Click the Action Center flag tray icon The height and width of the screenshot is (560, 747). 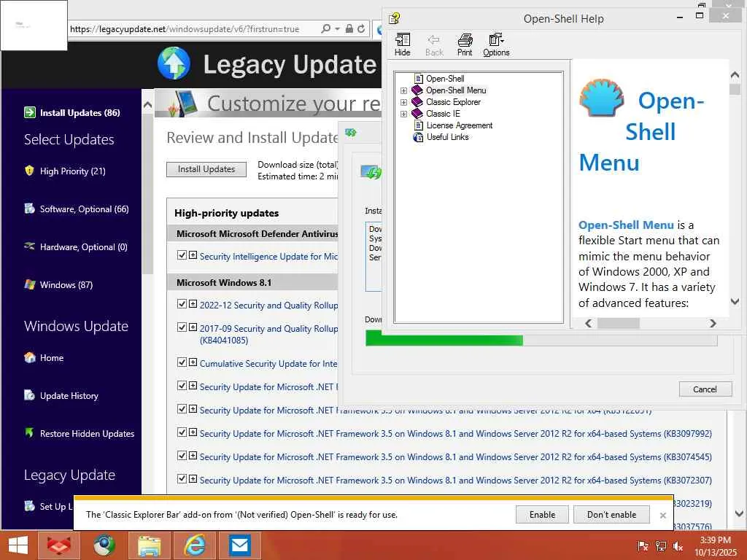point(643,546)
